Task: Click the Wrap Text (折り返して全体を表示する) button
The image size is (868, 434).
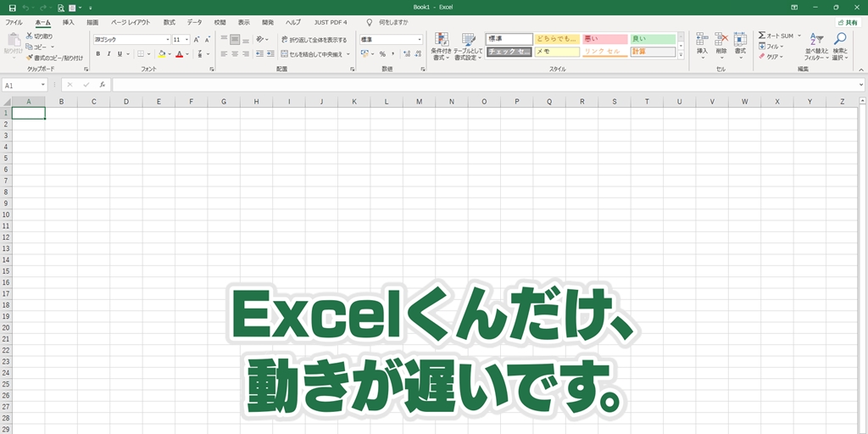Action: (x=314, y=40)
